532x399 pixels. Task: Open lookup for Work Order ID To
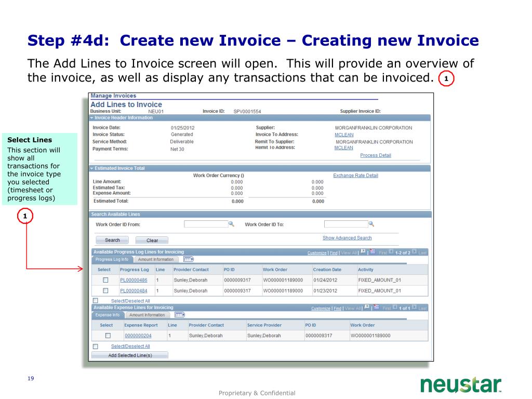point(371,224)
